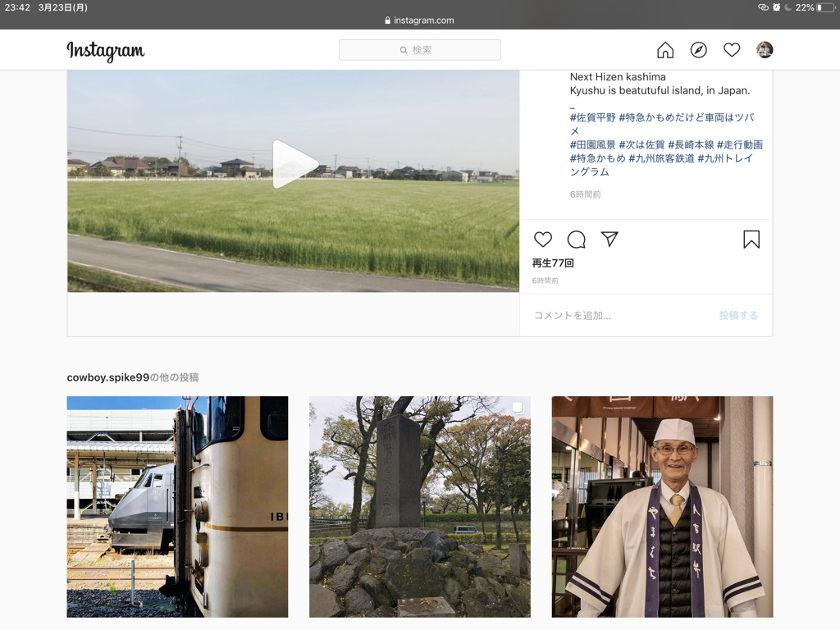This screenshot has width=840, height=630.
Task: Open the Explore compass icon
Action: (698, 50)
